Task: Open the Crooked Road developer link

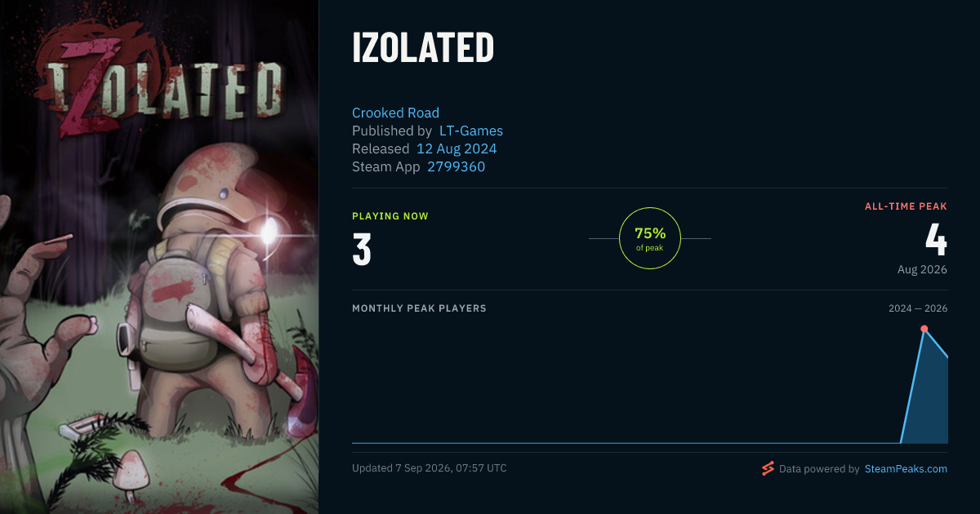Action: (x=395, y=113)
